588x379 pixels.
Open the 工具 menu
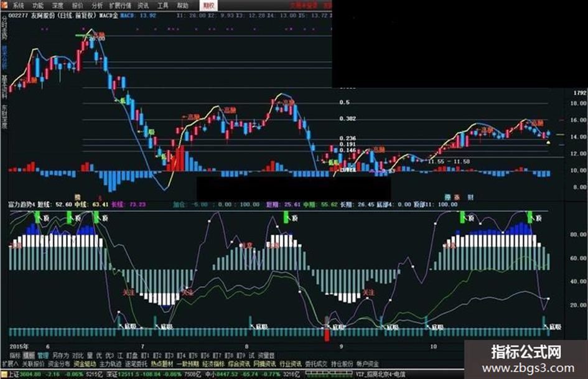point(163,5)
